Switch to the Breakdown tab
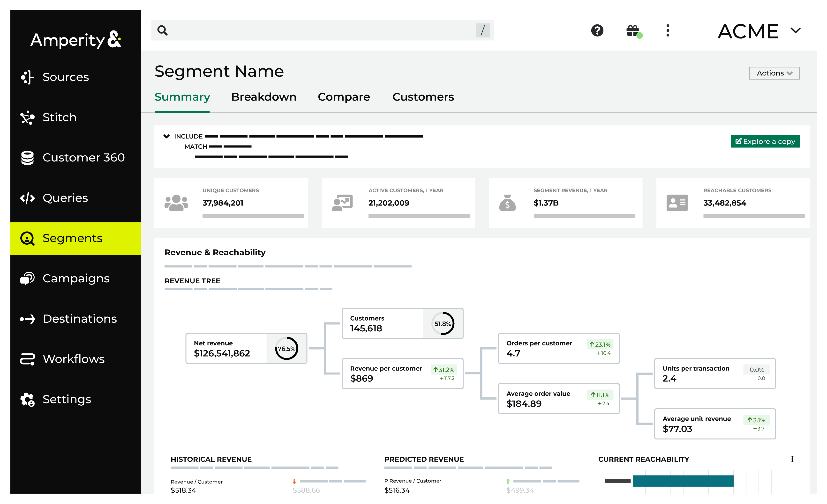 click(x=264, y=97)
